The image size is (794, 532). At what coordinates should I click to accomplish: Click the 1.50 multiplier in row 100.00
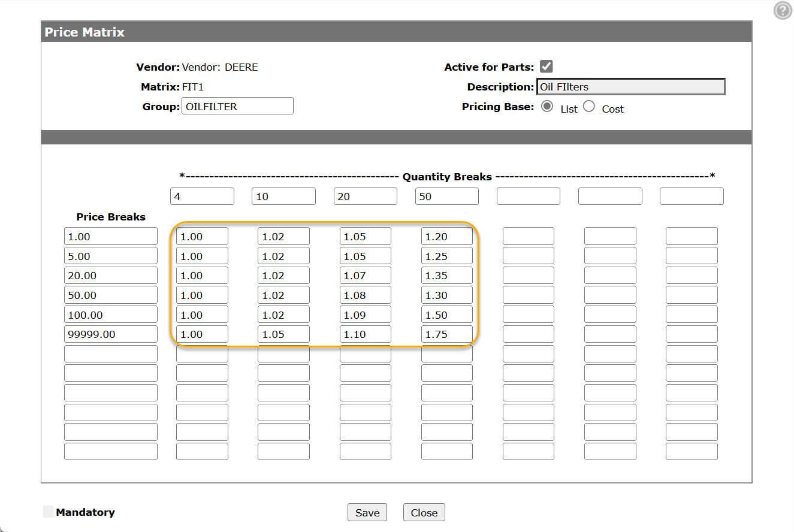[447, 315]
